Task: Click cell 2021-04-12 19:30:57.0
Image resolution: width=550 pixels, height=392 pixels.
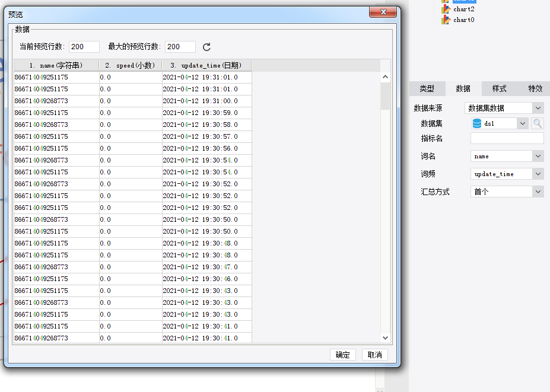Action: pos(207,137)
